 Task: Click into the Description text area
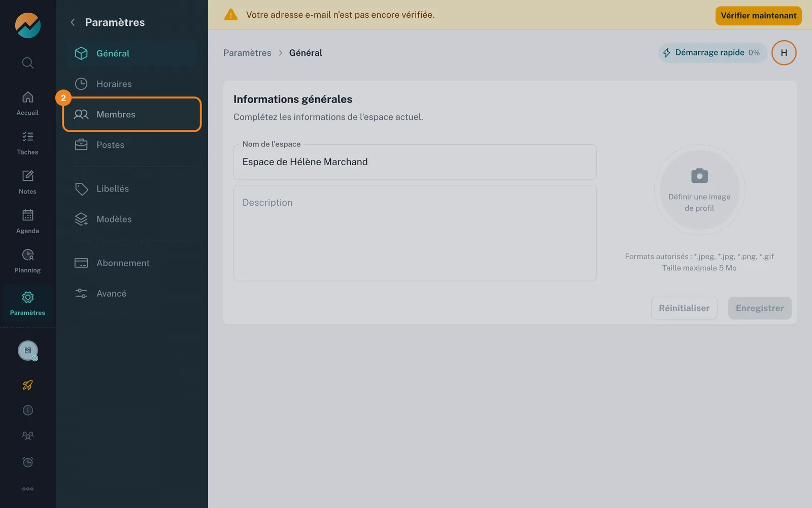click(415, 233)
